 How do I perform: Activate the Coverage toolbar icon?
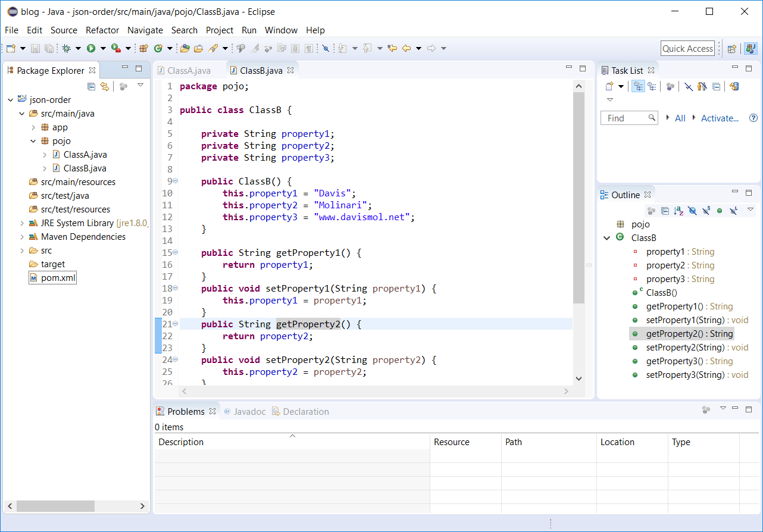(116, 48)
